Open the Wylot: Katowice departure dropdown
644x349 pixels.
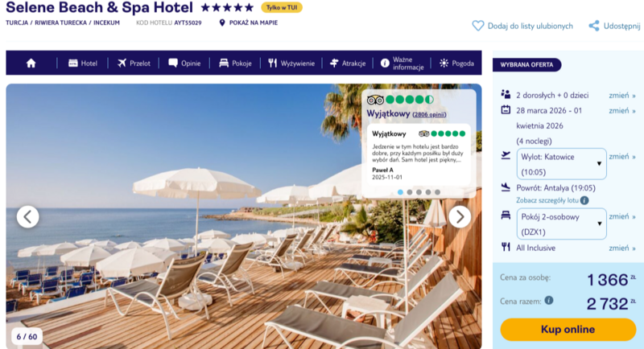pos(561,164)
